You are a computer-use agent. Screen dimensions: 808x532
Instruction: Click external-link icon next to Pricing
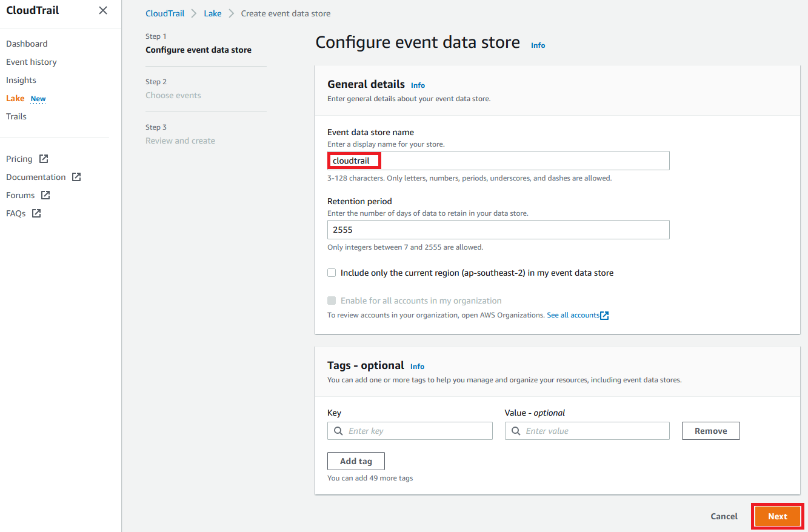(44, 159)
